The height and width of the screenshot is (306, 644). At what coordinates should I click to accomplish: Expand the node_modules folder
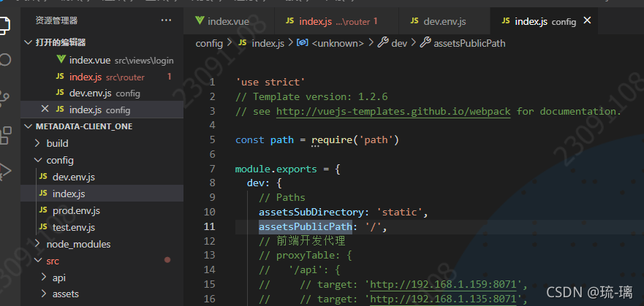37,244
